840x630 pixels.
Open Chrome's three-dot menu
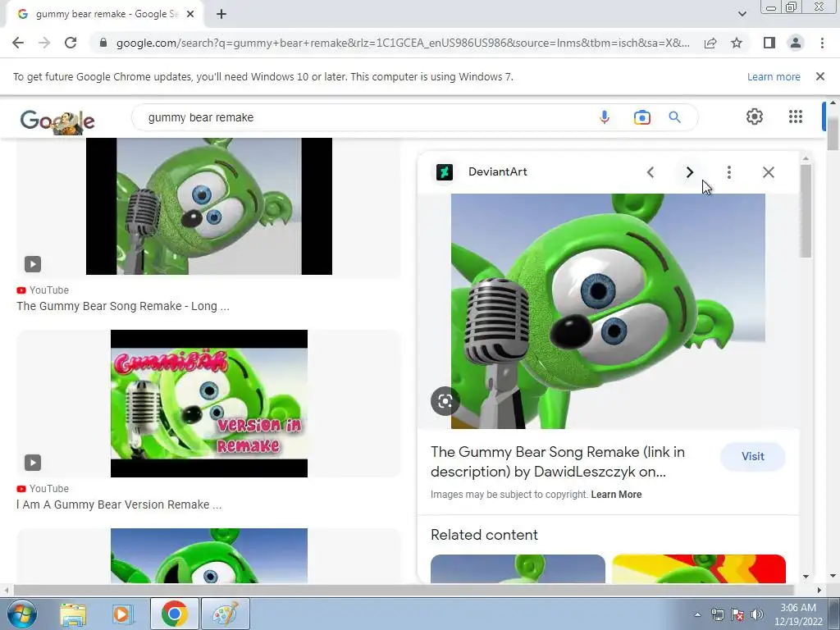(822, 43)
